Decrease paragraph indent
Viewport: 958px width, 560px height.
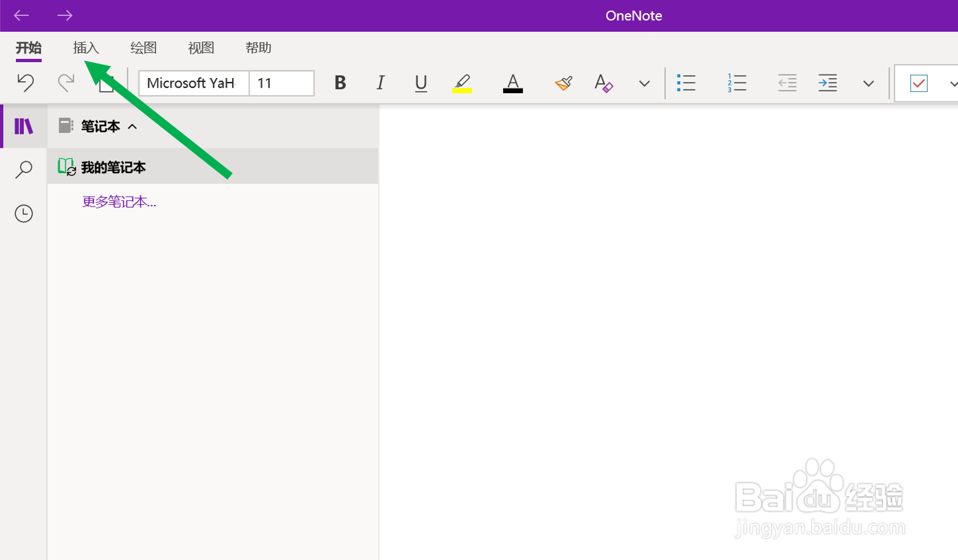click(787, 83)
